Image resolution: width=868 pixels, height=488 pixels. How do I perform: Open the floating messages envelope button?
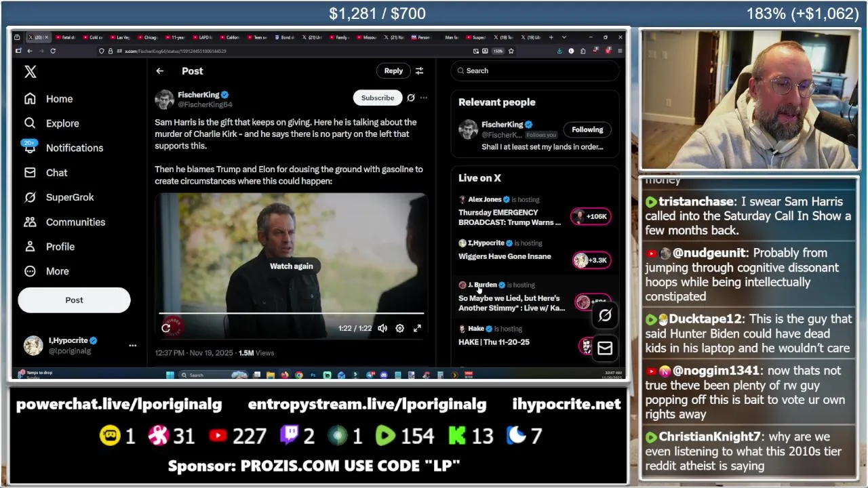[x=605, y=348]
